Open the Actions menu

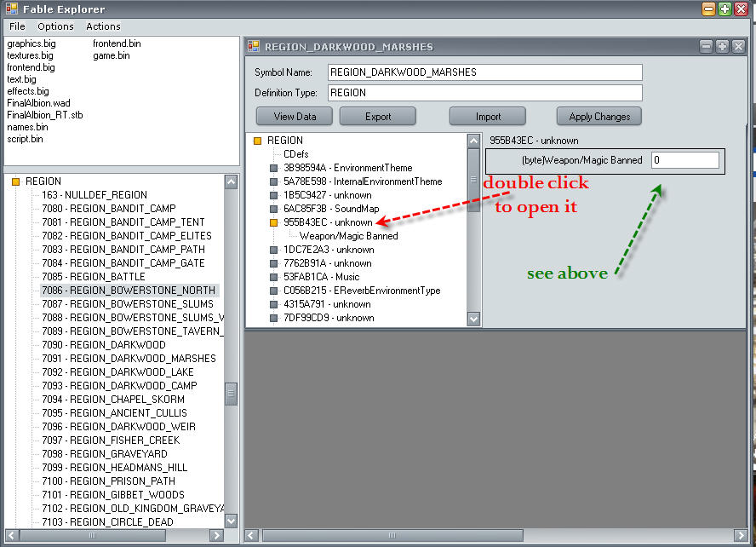103,26
